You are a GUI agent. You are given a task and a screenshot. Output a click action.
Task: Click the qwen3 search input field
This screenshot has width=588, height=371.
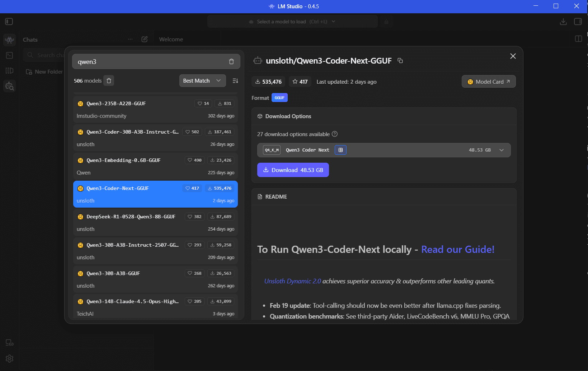click(x=151, y=61)
